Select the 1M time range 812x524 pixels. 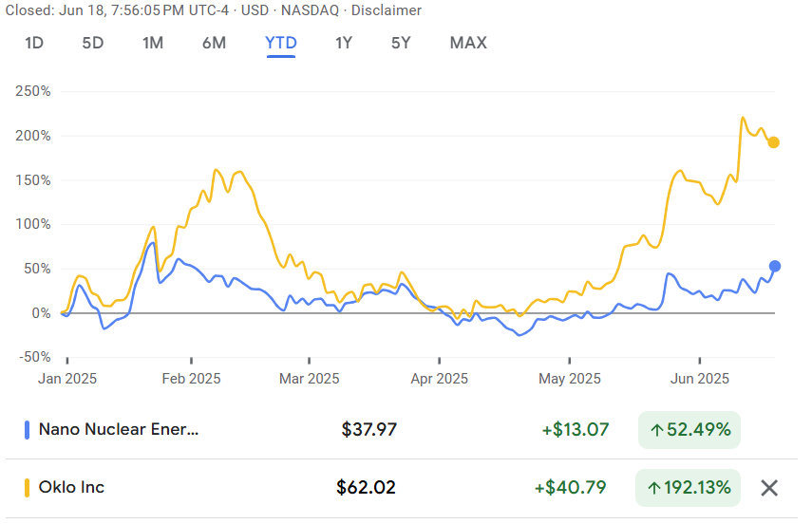[153, 43]
